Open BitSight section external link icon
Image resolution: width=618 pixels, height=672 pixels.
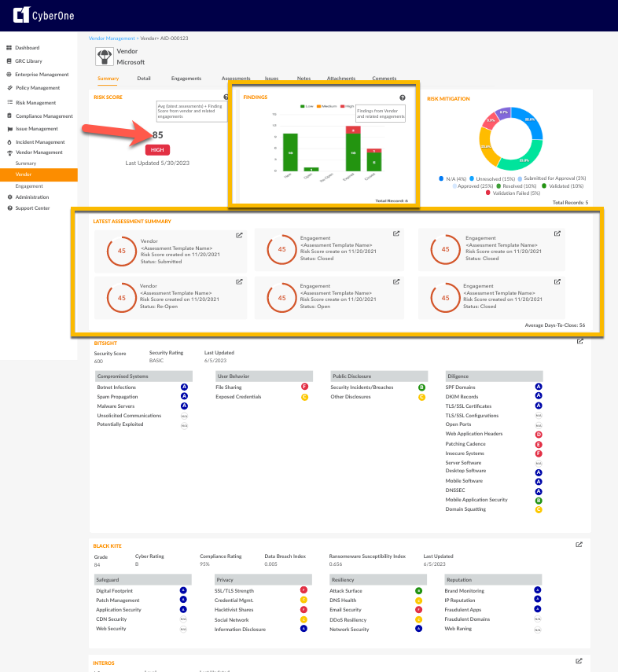click(x=579, y=341)
